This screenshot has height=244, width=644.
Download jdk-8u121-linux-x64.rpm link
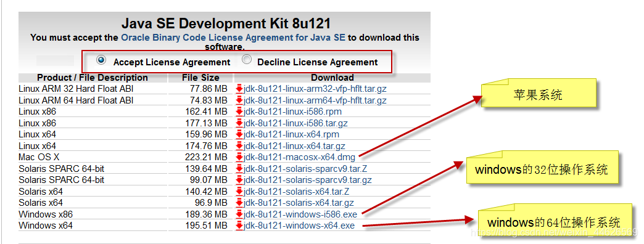[291, 134]
